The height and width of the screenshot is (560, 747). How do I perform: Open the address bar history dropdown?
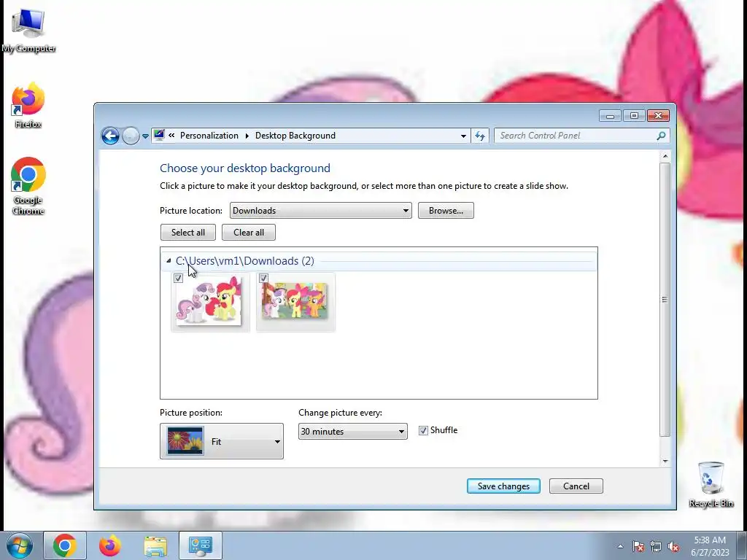point(463,136)
